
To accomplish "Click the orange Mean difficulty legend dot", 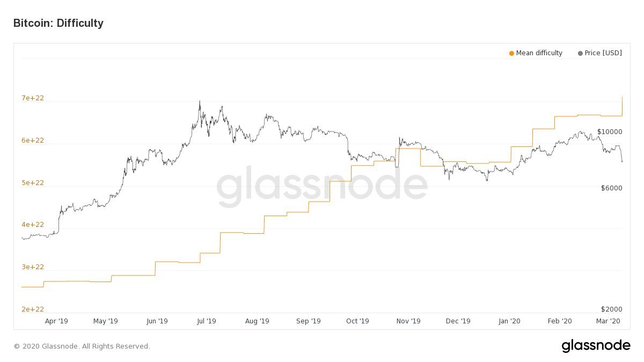I will (x=511, y=53).
